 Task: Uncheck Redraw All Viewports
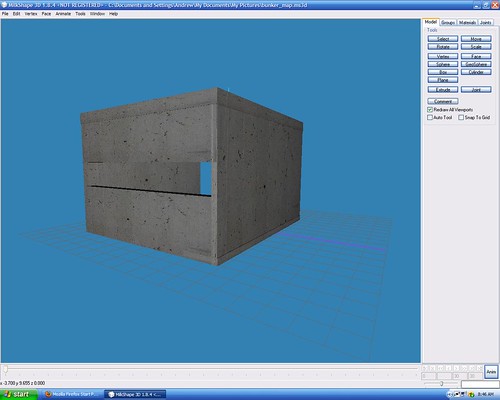pyautogui.click(x=430, y=109)
